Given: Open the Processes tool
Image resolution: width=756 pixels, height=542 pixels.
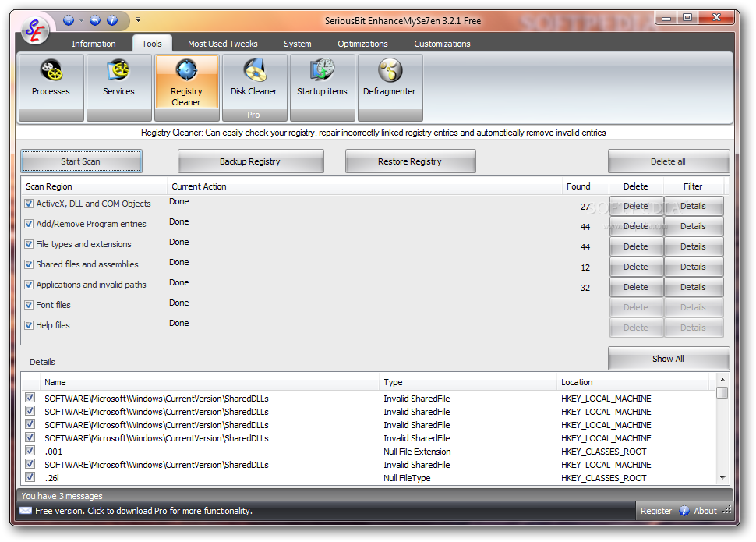Looking at the screenshot, I should (x=51, y=87).
